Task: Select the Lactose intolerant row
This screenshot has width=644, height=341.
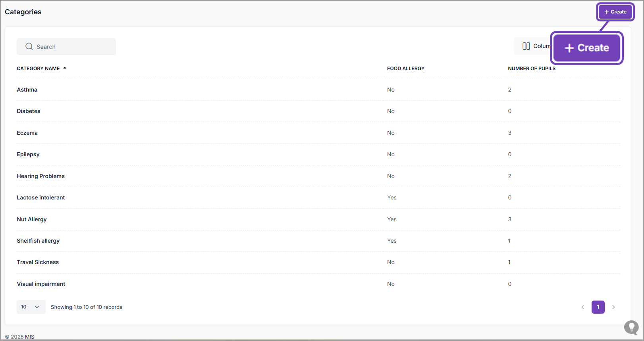Action: (x=40, y=197)
